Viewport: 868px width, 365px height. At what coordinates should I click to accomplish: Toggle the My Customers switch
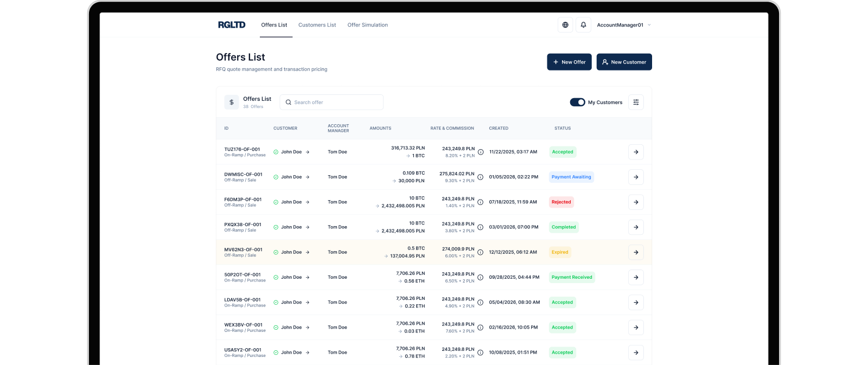pos(577,102)
